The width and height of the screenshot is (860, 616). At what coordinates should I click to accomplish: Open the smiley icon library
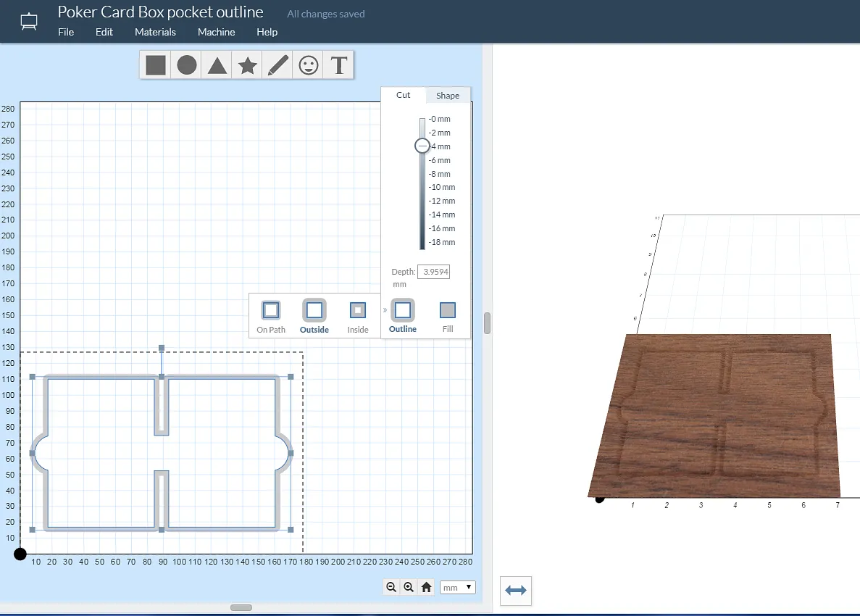coord(309,66)
